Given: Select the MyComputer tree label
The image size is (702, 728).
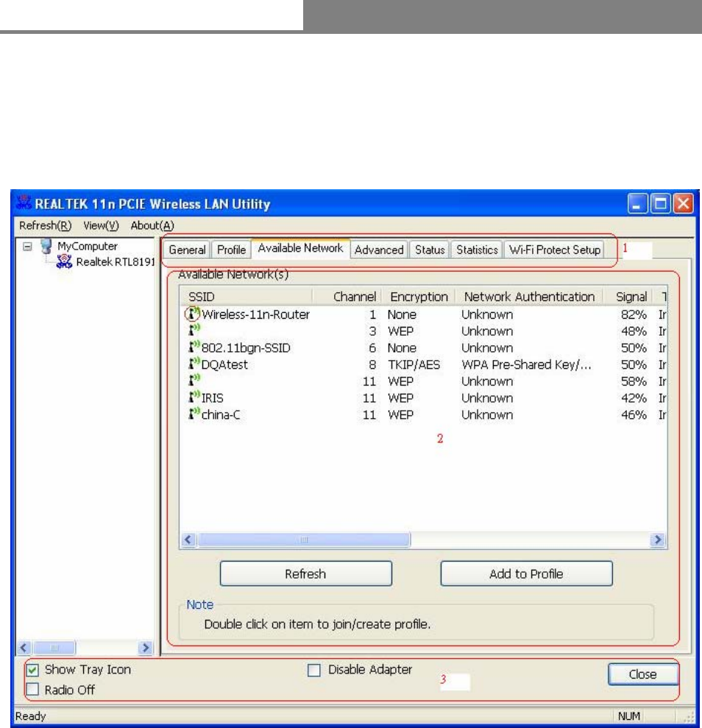Looking at the screenshot, I should pyautogui.click(x=88, y=246).
